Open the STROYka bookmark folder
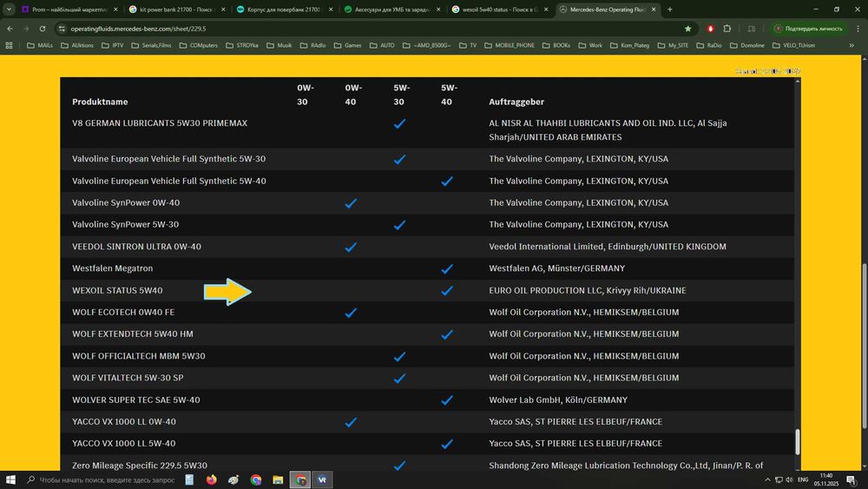This screenshot has width=868, height=489. click(x=241, y=45)
